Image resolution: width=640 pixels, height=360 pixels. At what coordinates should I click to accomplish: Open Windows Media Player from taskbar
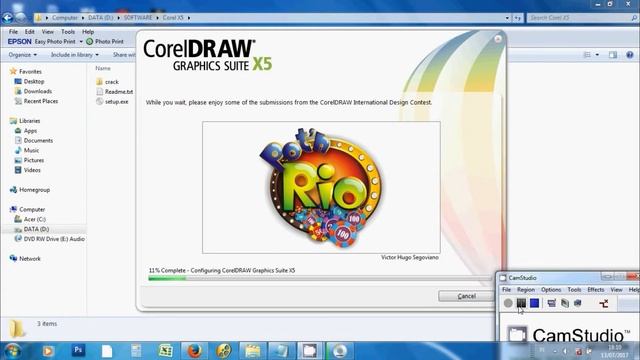pyautogui.click(x=48, y=351)
